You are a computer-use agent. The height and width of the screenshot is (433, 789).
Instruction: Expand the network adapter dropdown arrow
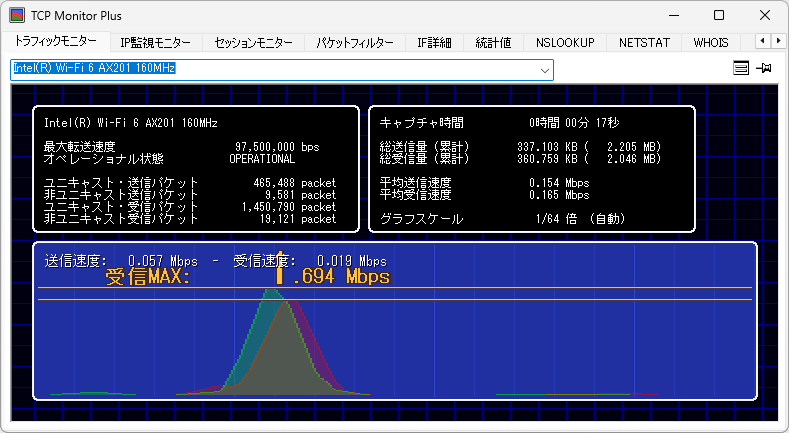coord(544,70)
